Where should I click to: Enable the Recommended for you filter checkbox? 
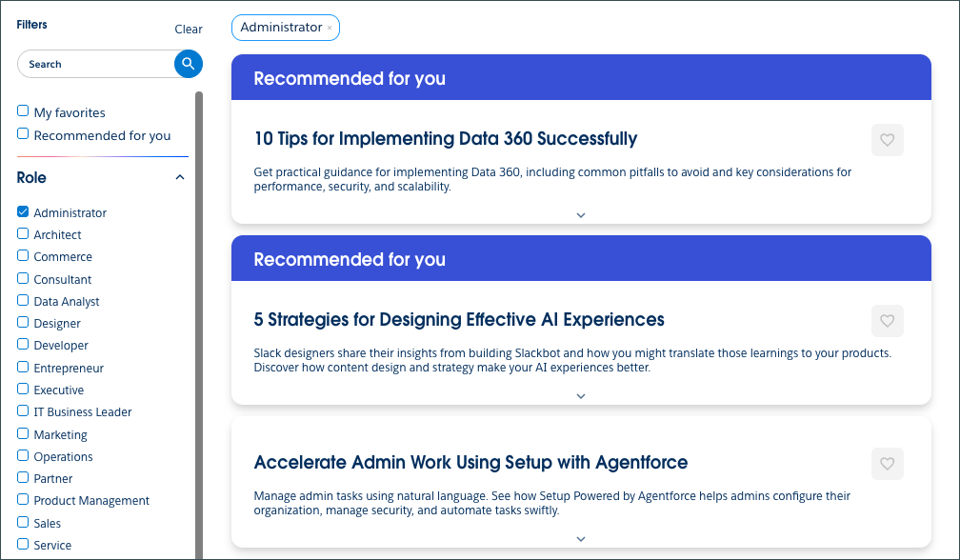23,134
